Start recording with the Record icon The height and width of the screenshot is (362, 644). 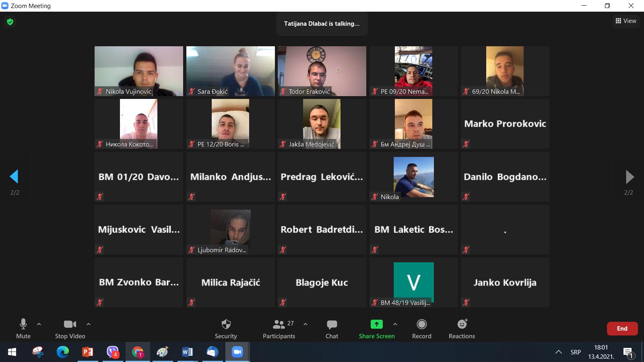[x=421, y=324]
